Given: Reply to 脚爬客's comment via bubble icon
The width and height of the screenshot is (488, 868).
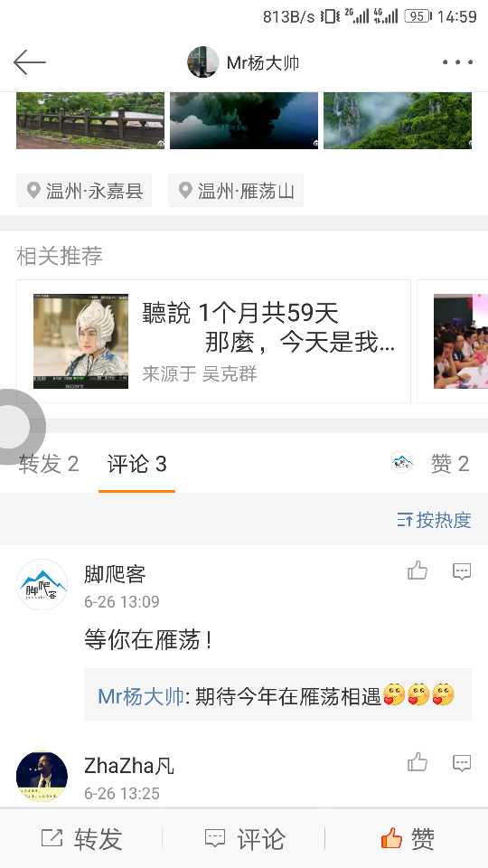Looking at the screenshot, I should [x=462, y=571].
